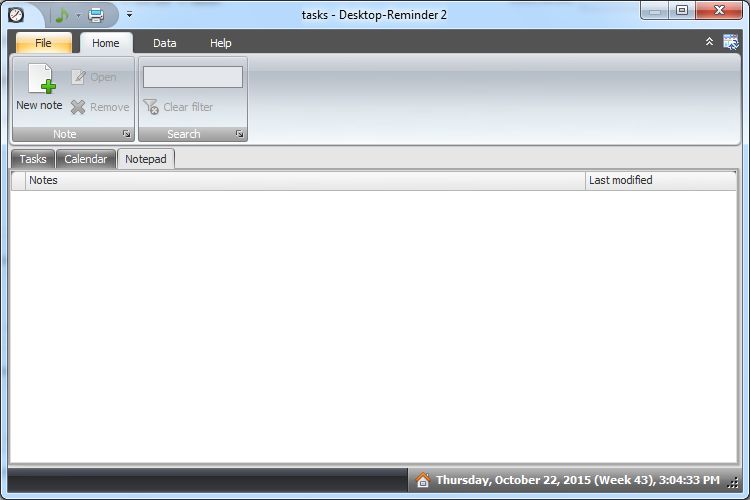Click the Open note button
The height and width of the screenshot is (500, 750).
tap(94, 77)
